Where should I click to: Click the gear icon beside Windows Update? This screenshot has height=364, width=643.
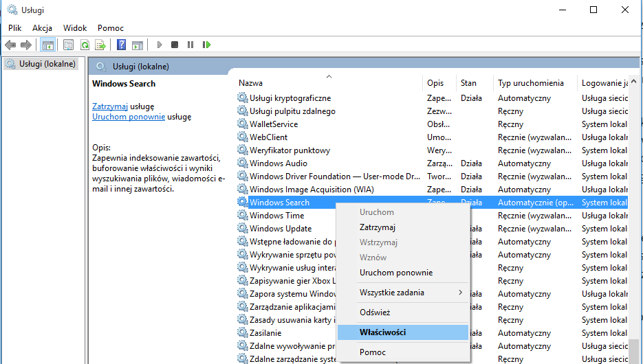[242, 228]
